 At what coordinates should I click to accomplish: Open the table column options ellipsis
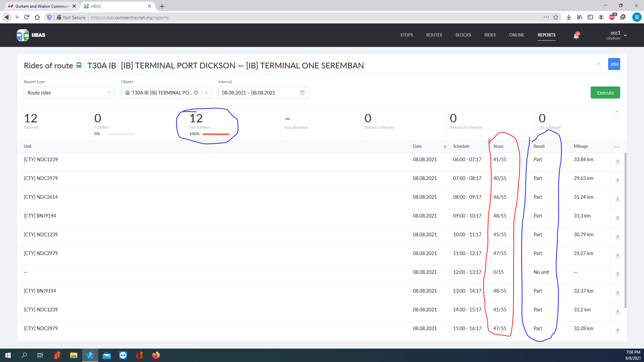click(x=617, y=147)
